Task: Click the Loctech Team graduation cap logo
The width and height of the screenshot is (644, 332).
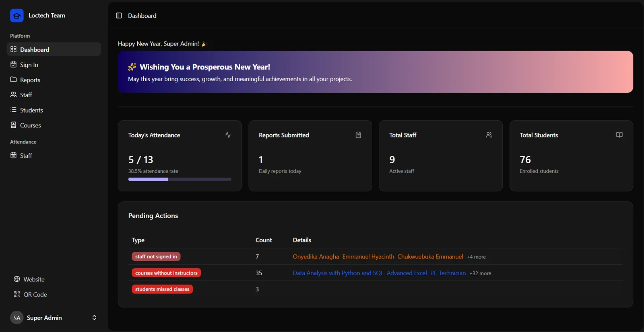Action: [17, 16]
